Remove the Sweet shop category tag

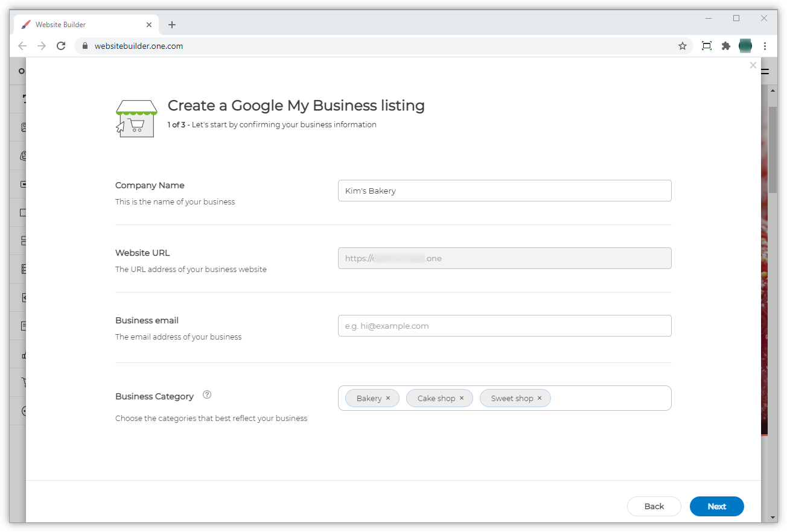click(539, 398)
